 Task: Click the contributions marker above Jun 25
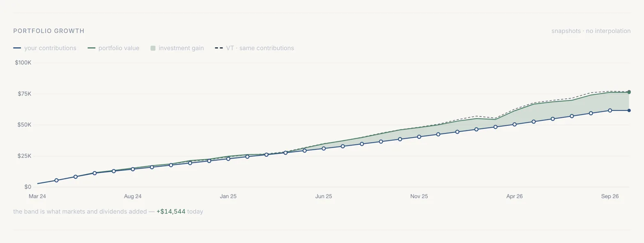(324, 148)
